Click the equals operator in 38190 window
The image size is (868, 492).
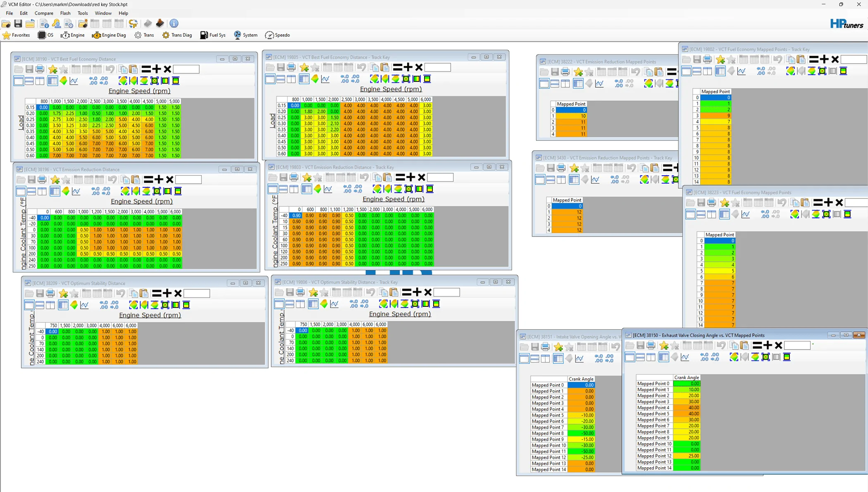click(x=146, y=69)
